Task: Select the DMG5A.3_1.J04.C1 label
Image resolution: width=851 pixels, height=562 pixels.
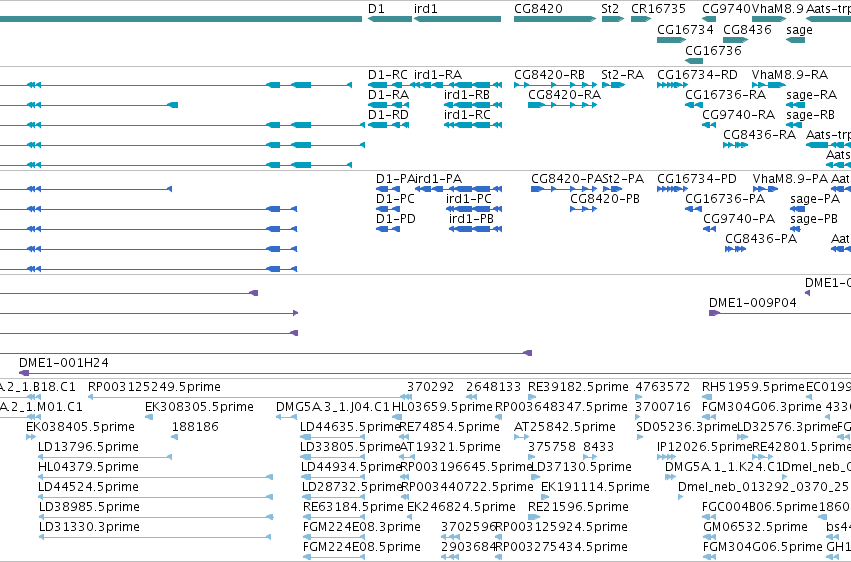Action: pyautogui.click(x=332, y=407)
